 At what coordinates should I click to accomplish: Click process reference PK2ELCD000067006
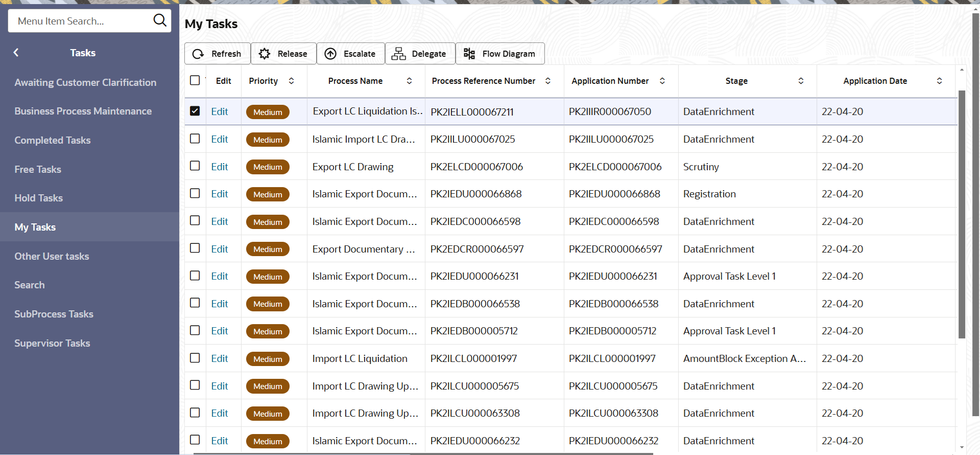point(476,167)
